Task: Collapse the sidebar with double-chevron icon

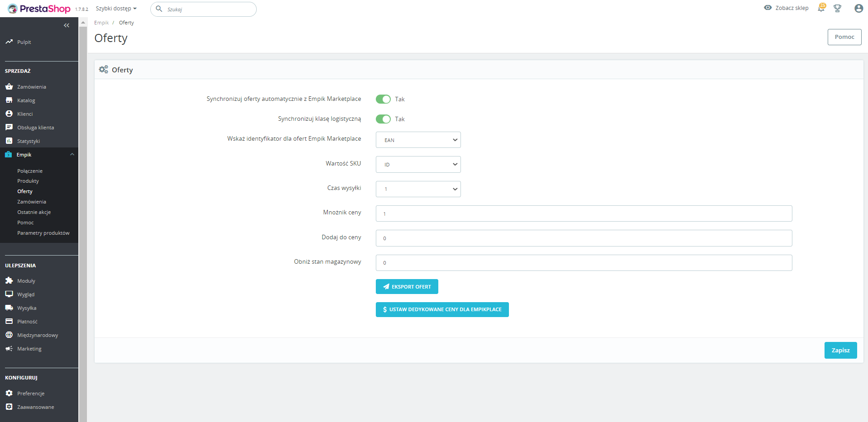Action: [67, 25]
